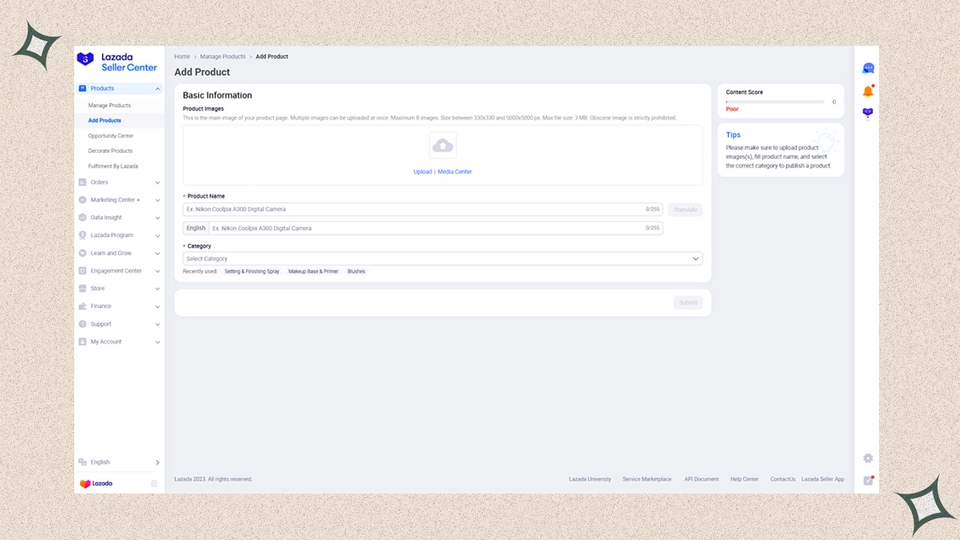Expand the Learn and Grow chevron

coord(157,253)
